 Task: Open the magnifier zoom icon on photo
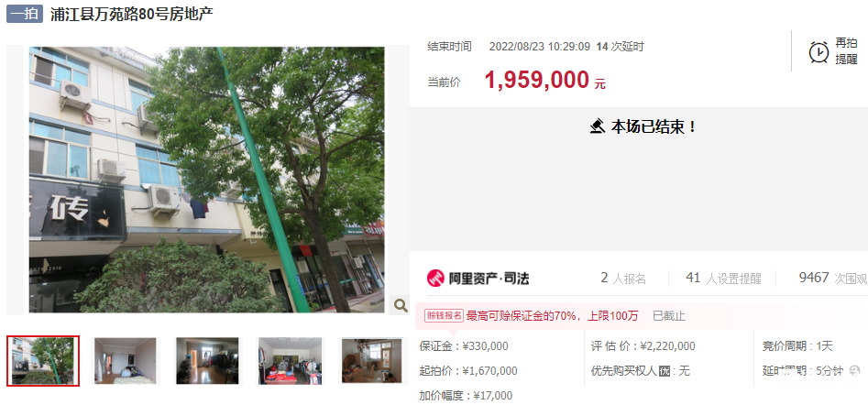401,305
